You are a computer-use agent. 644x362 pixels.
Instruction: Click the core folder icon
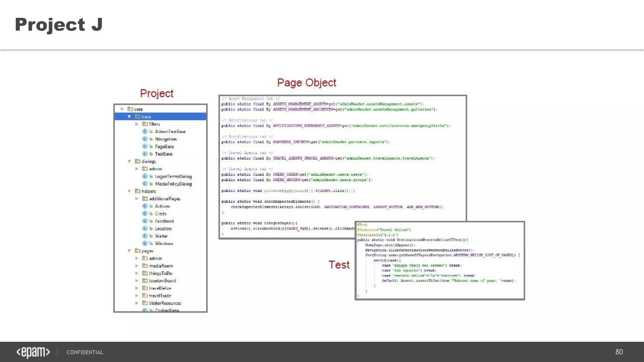click(x=130, y=109)
